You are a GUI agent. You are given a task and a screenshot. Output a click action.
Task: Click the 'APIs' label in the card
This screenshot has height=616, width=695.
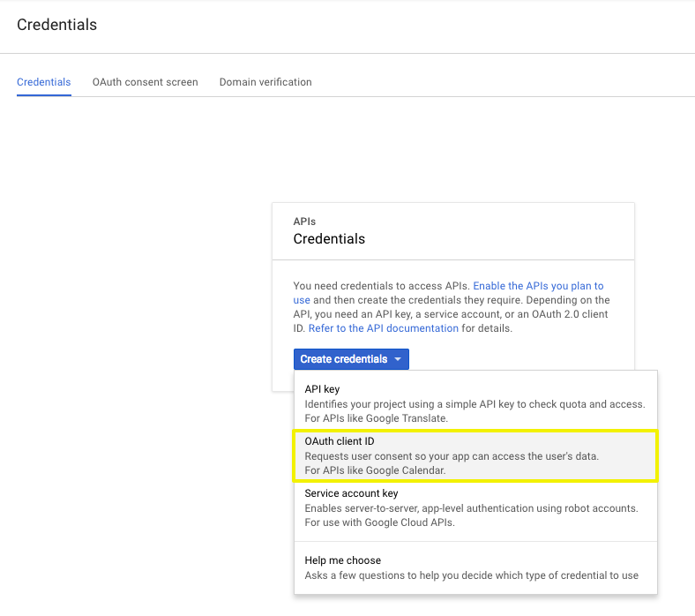[304, 222]
